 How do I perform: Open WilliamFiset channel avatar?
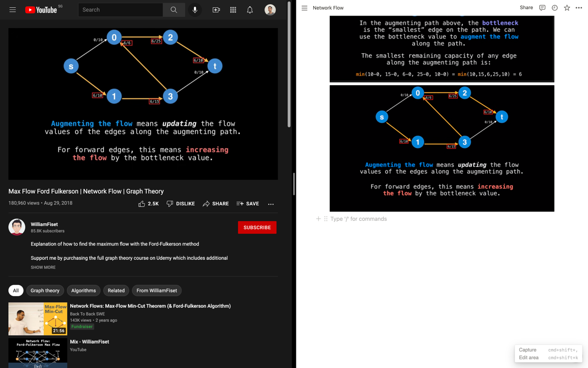17,227
